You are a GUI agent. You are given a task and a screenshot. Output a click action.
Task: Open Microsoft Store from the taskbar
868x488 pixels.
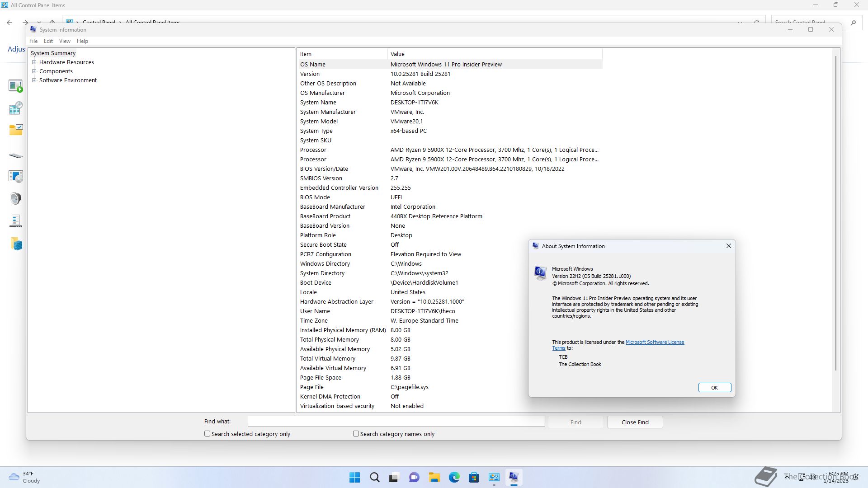474,478
